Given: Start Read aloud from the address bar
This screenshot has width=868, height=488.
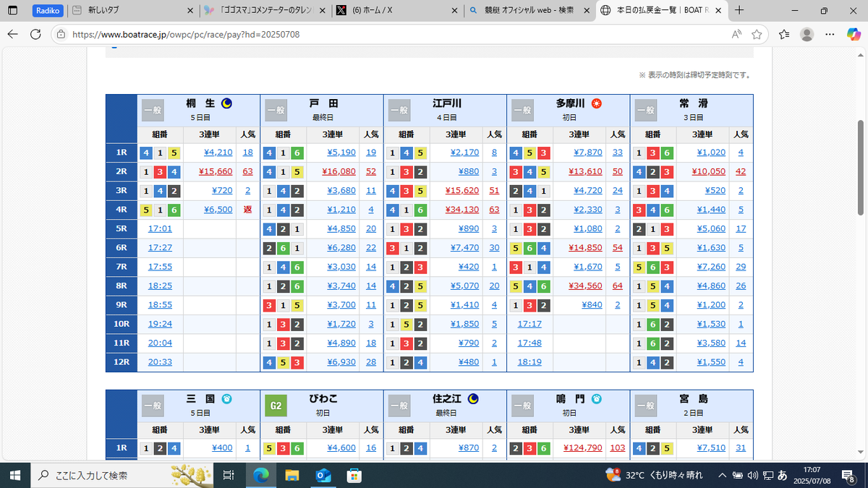Looking at the screenshot, I should point(736,34).
